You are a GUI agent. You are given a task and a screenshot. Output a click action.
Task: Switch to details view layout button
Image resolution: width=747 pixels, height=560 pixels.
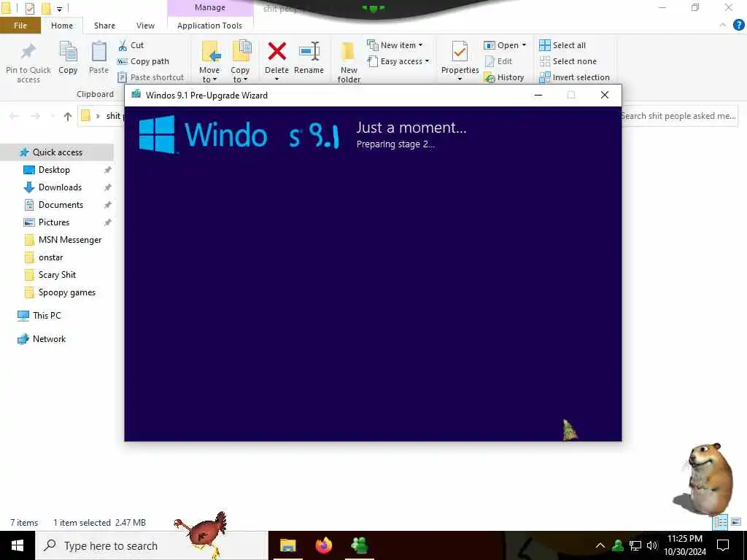pyautogui.click(x=720, y=522)
